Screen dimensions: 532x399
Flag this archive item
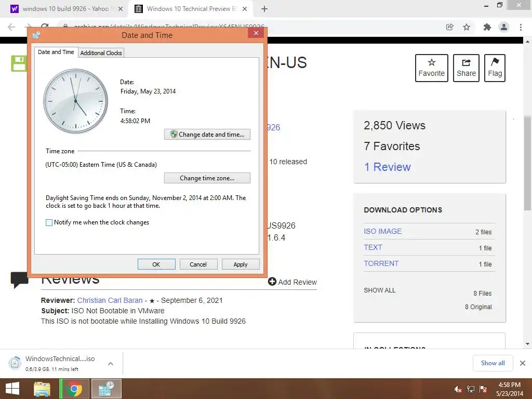tap(495, 68)
